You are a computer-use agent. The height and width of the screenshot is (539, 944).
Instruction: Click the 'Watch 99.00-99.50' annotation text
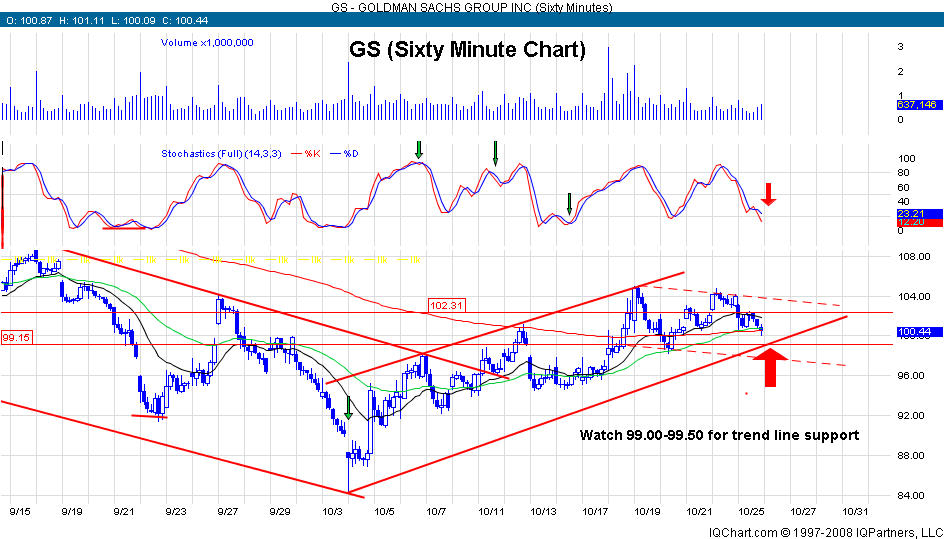(x=719, y=435)
